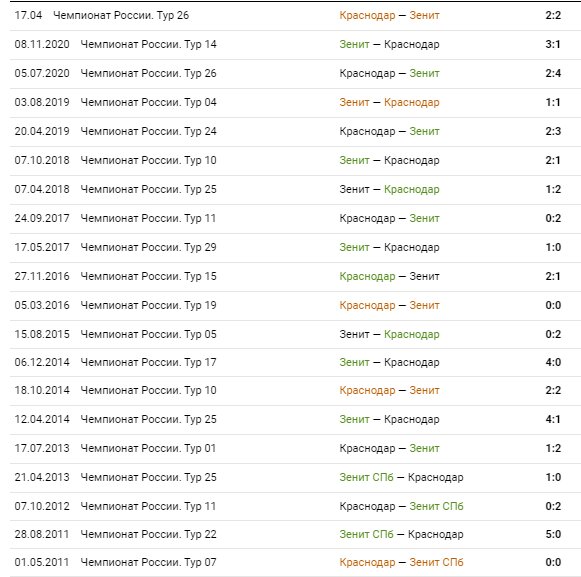581x577 pixels.
Task: Click the 4:1 score from 12.04.2014
Action: (x=552, y=420)
